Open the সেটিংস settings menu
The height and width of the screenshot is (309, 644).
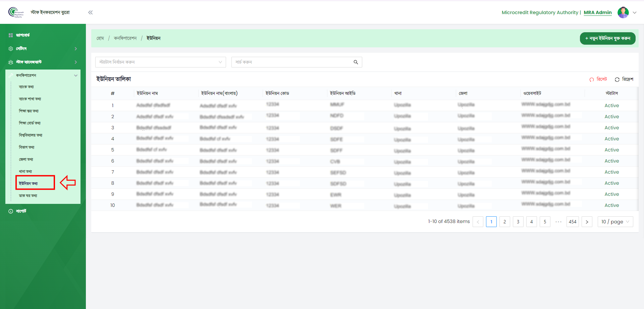point(21,48)
